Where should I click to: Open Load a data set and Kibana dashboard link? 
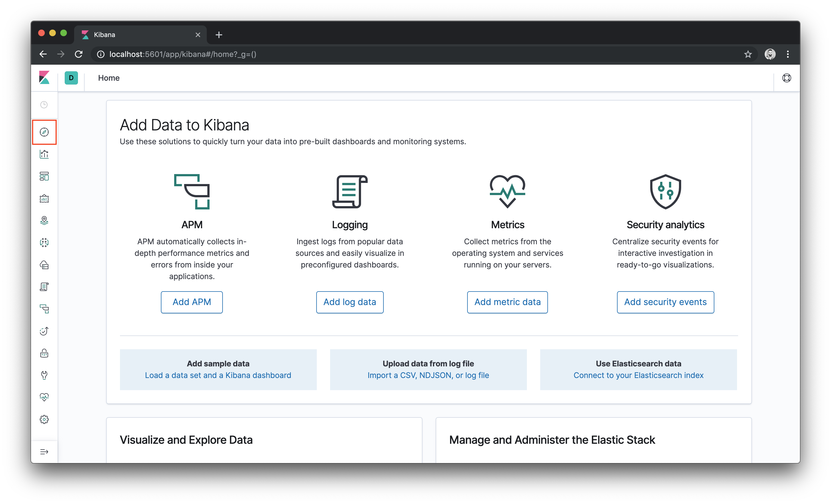tap(218, 375)
